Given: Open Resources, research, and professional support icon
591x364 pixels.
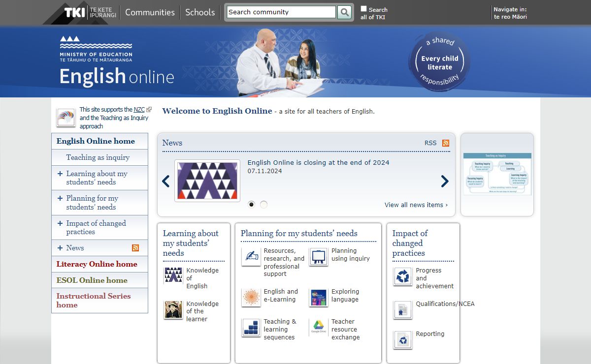Looking at the screenshot, I should pos(251,256).
